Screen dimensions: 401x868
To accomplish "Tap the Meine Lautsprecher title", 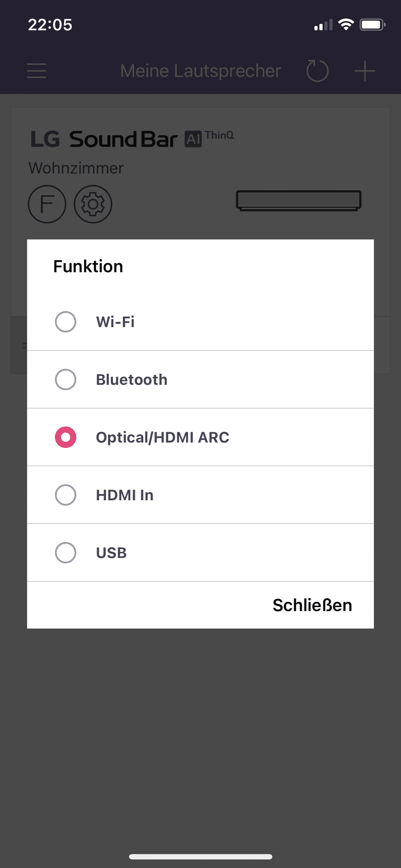I will [x=201, y=71].
